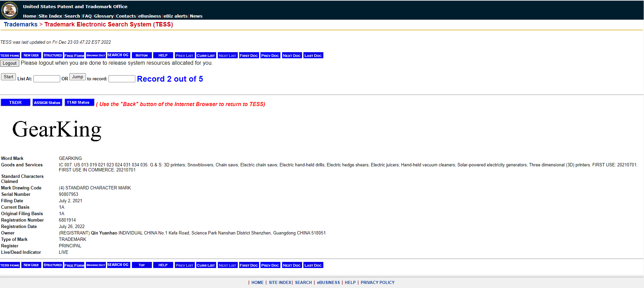The width and height of the screenshot is (644, 288).
Task: Jump to Bottom of the page
Action: click(x=142, y=55)
